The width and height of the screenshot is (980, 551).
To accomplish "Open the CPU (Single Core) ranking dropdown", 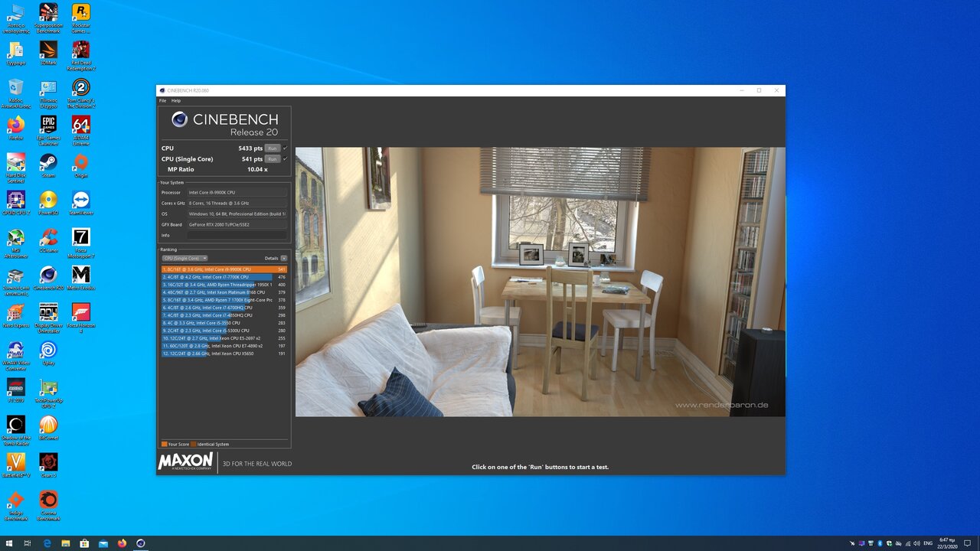I will coord(185,258).
